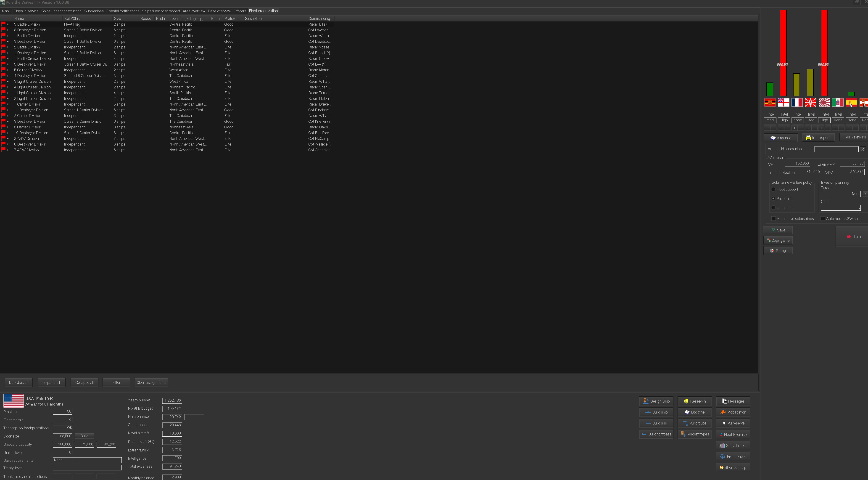Toggle the Auto move submarines checkbox
This screenshot has width=868, height=480.
pos(774,218)
